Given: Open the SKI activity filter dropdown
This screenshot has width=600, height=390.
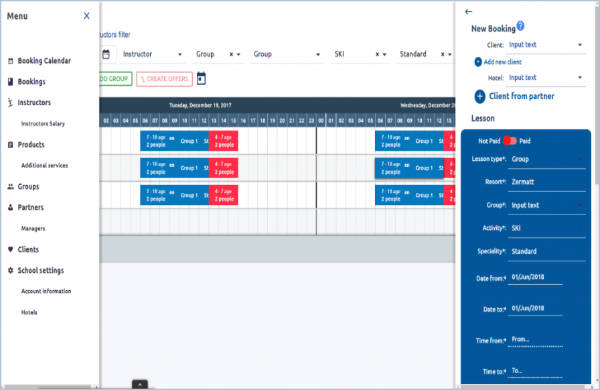Looking at the screenshot, I should click(360, 54).
